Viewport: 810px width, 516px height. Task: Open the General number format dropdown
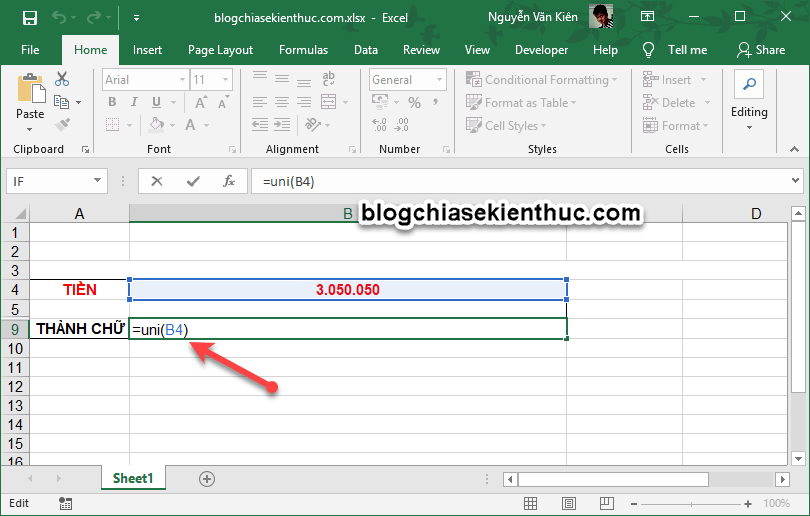440,80
